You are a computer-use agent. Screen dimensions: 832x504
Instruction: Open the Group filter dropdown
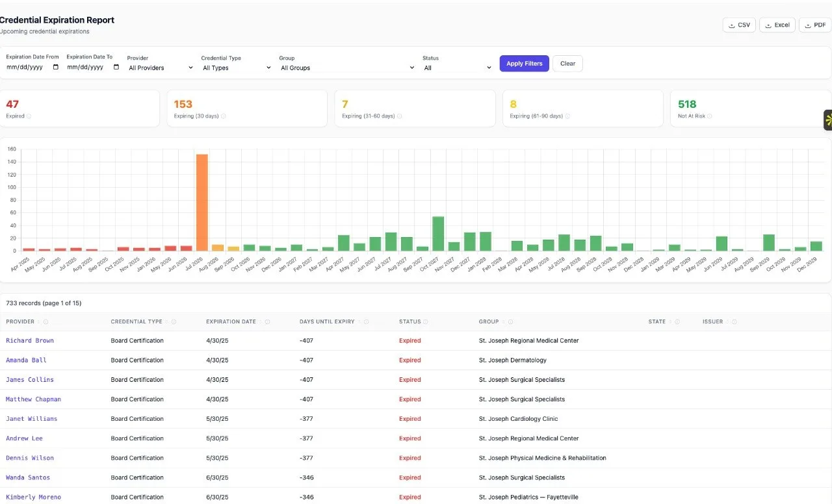[x=347, y=68]
